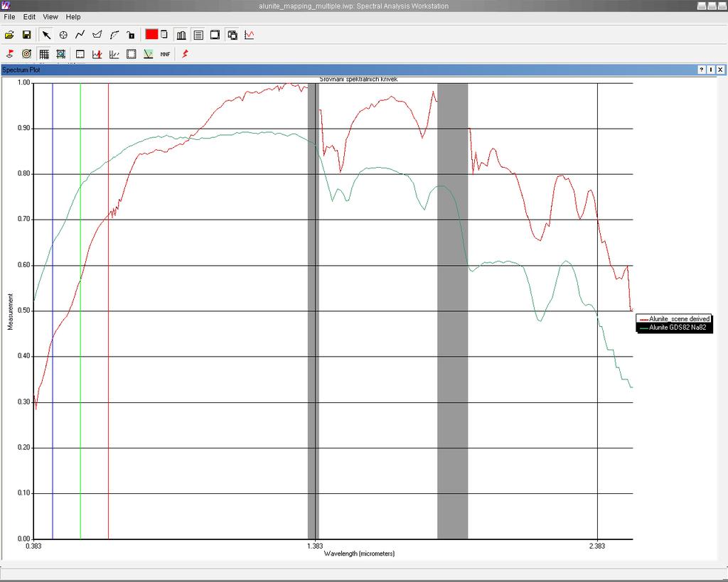Open the Help menu
This screenshot has height=582, width=728.
(73, 17)
